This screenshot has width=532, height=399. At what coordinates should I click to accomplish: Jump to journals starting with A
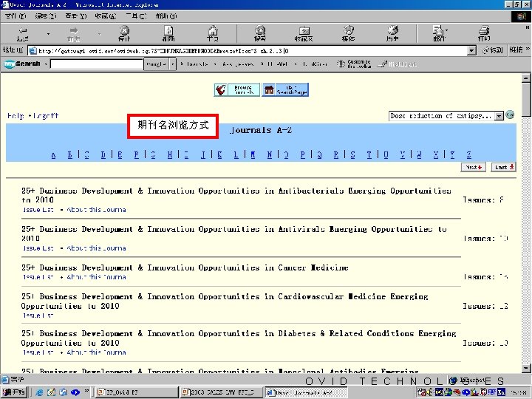[54, 155]
